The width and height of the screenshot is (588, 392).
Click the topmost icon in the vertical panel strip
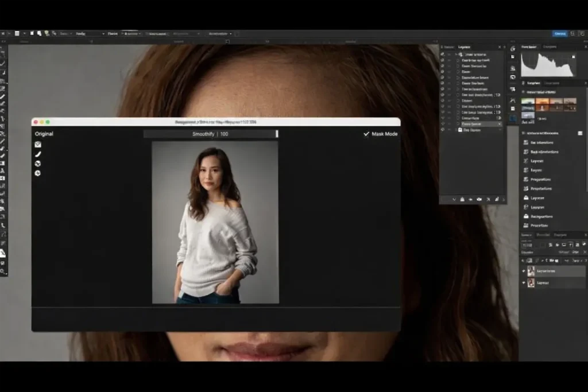coord(513,49)
